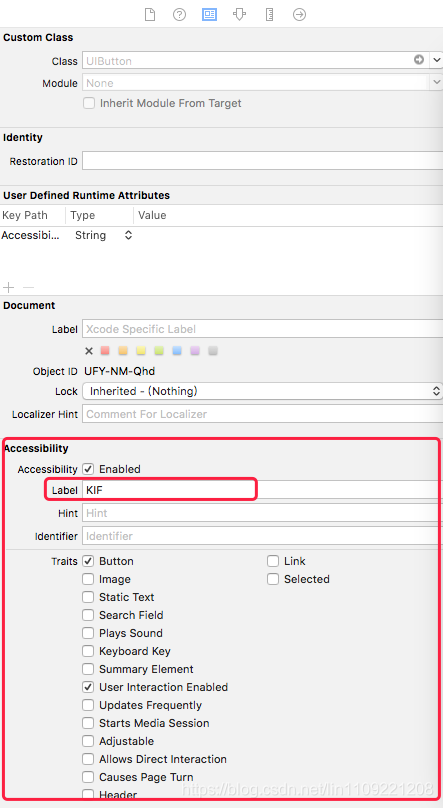Select the Accessibi... key path row

(x=30, y=235)
